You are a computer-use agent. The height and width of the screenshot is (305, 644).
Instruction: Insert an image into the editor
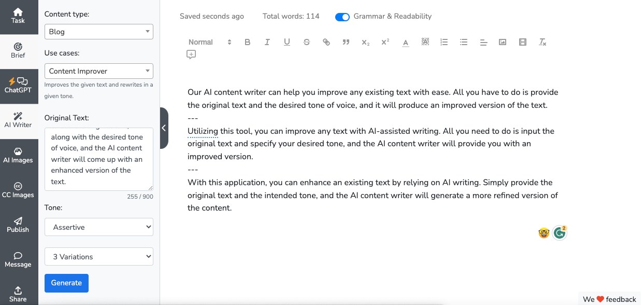point(503,43)
